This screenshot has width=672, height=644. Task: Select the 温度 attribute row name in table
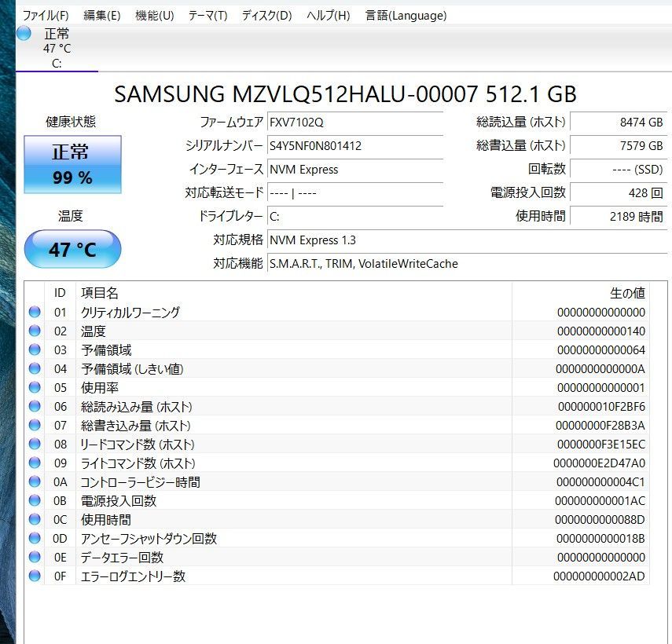pos(94,331)
